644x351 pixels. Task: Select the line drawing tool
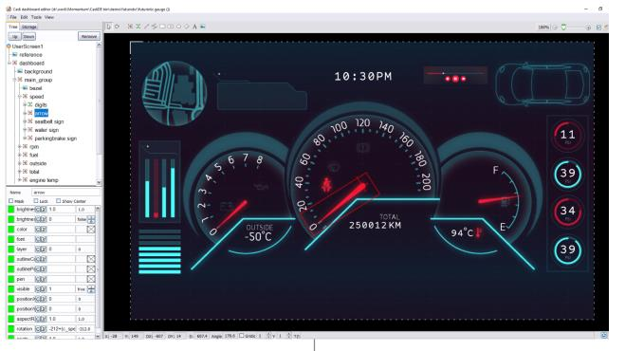[146, 27]
